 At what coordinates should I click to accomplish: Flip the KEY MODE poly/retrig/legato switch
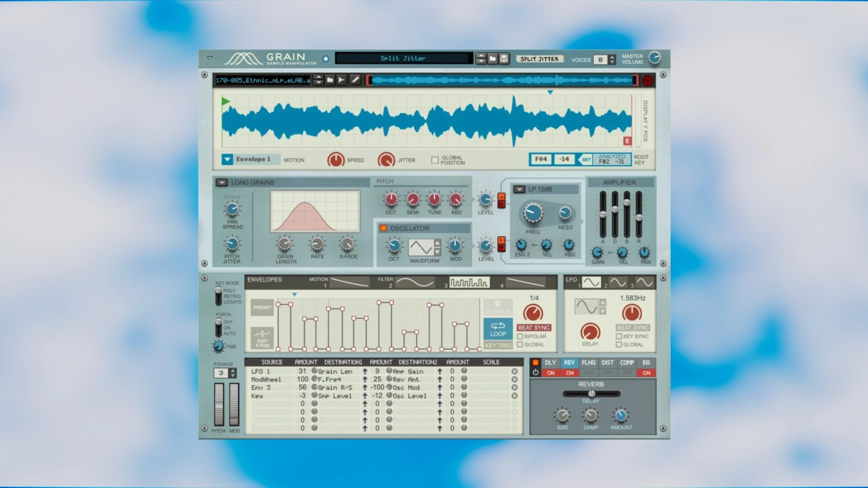pyautogui.click(x=218, y=297)
